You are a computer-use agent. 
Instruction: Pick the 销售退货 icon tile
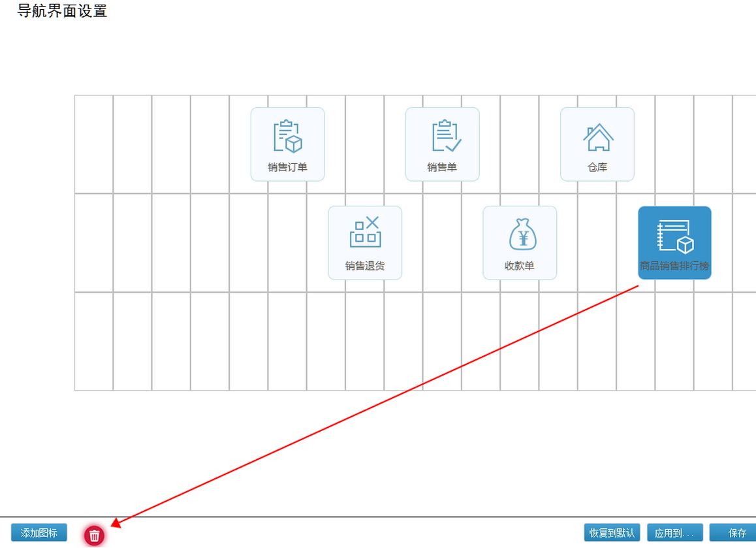pos(364,242)
